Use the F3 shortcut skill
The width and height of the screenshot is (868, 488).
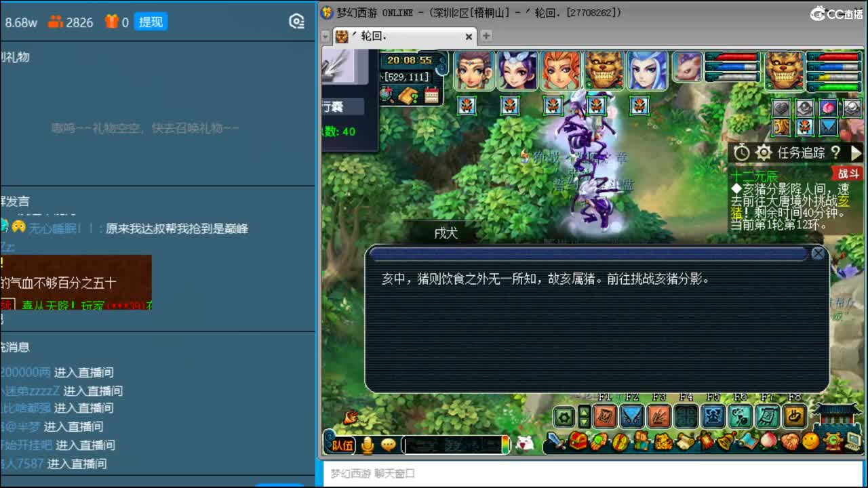pos(659,415)
